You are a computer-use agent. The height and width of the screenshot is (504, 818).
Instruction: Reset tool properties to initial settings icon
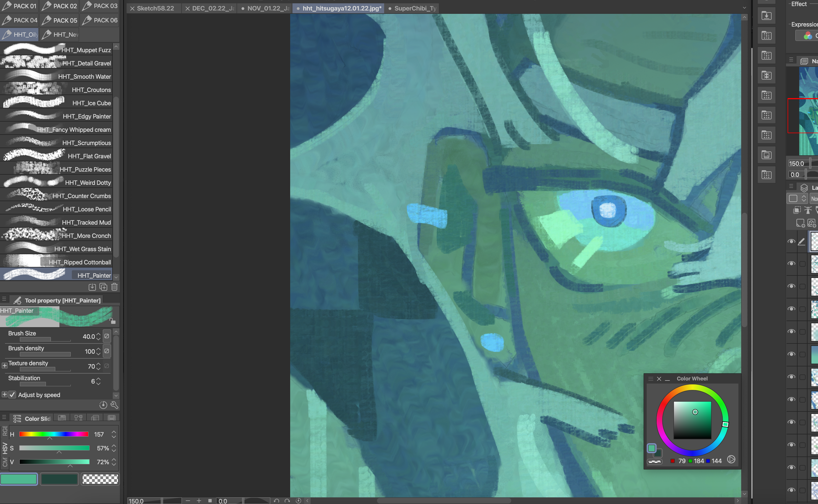(x=103, y=405)
